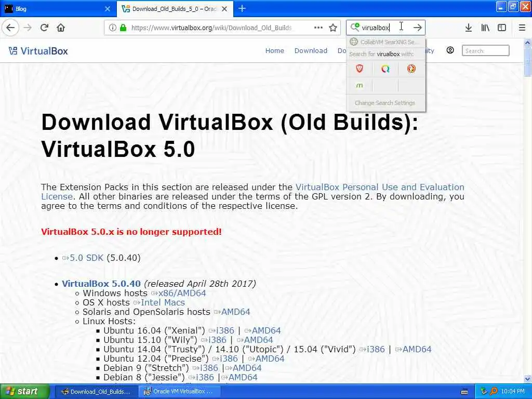Screen dimensions: 532x399
Task: Download Windows hosts x86/AMD64
Action: (182, 293)
